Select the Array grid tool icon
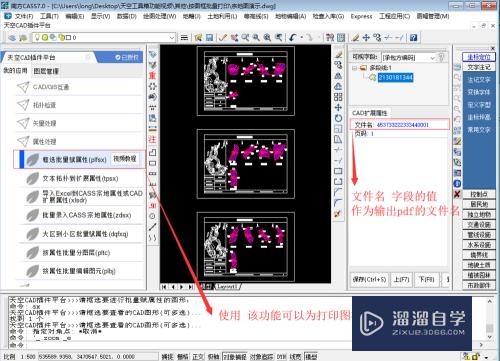 (338, 97)
